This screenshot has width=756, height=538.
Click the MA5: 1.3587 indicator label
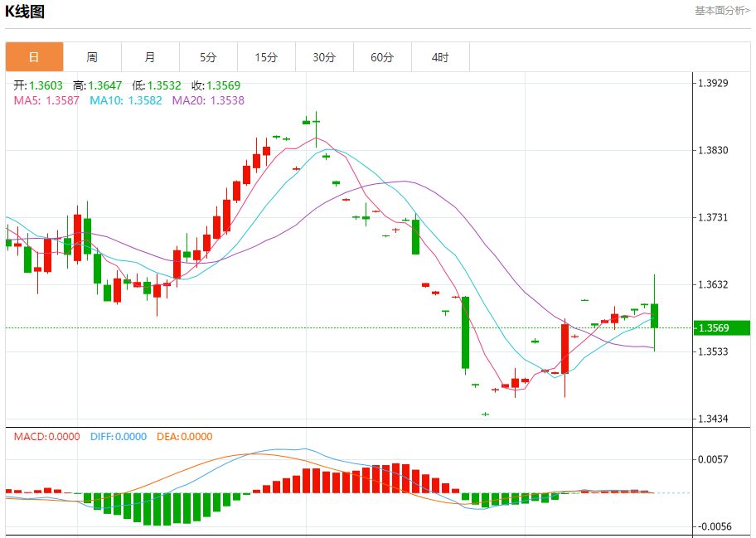tap(46, 100)
